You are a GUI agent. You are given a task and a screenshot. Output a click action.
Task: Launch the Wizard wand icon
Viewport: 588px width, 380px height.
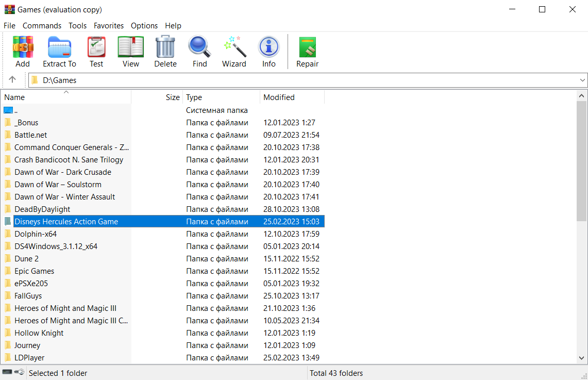coord(234,47)
